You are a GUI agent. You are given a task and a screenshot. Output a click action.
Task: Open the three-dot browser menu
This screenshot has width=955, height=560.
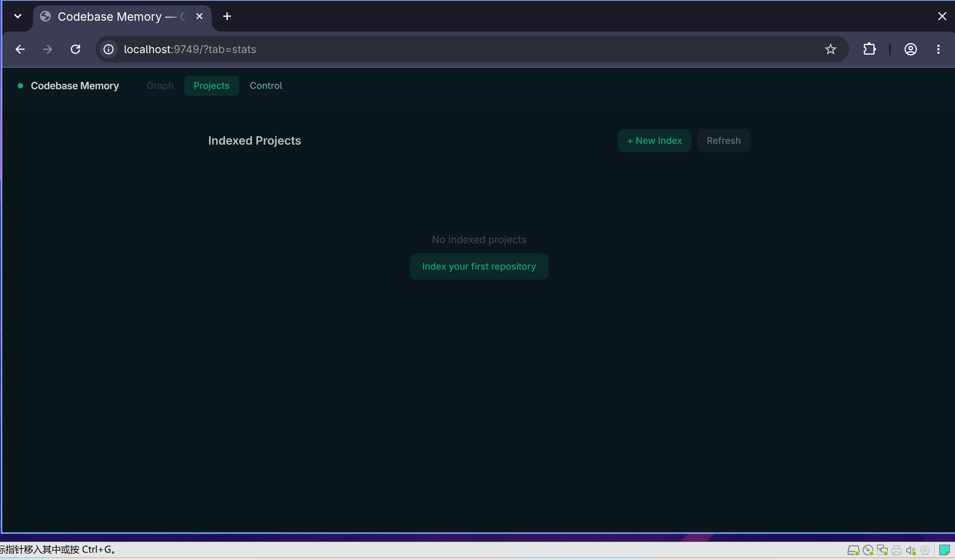(x=938, y=49)
